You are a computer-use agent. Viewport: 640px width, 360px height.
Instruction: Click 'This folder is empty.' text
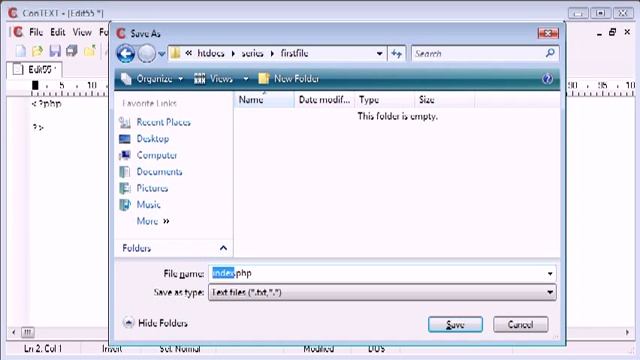click(x=398, y=116)
